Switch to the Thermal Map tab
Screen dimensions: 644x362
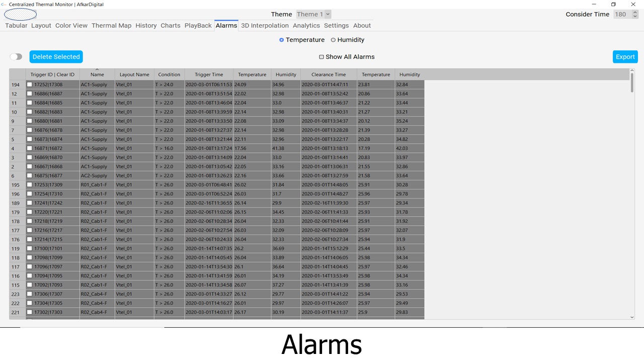(111, 26)
